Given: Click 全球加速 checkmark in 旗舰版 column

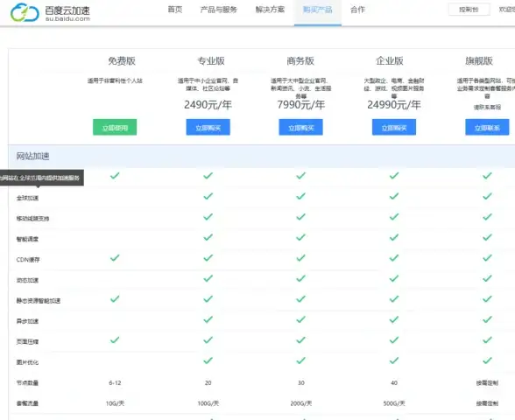Looking at the screenshot, I should pos(487,196).
